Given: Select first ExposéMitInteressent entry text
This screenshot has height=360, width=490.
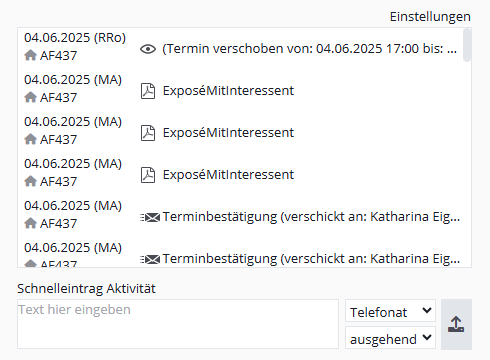Looking at the screenshot, I should [228, 91].
